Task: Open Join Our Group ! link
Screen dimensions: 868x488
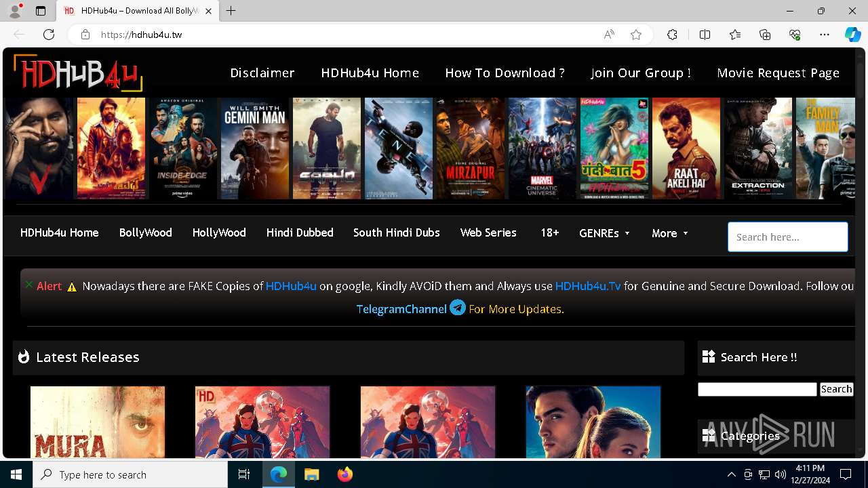Action: click(x=641, y=73)
